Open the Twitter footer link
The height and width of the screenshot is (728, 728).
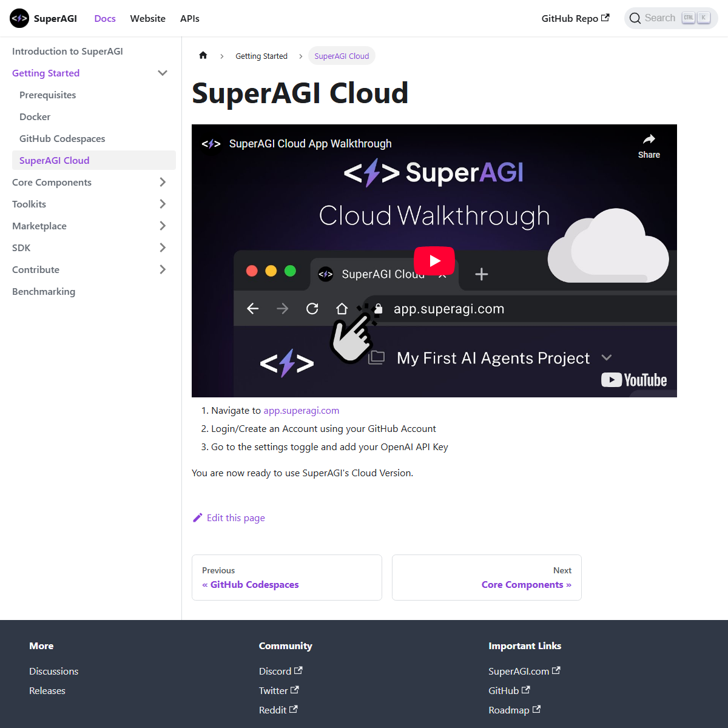point(278,690)
